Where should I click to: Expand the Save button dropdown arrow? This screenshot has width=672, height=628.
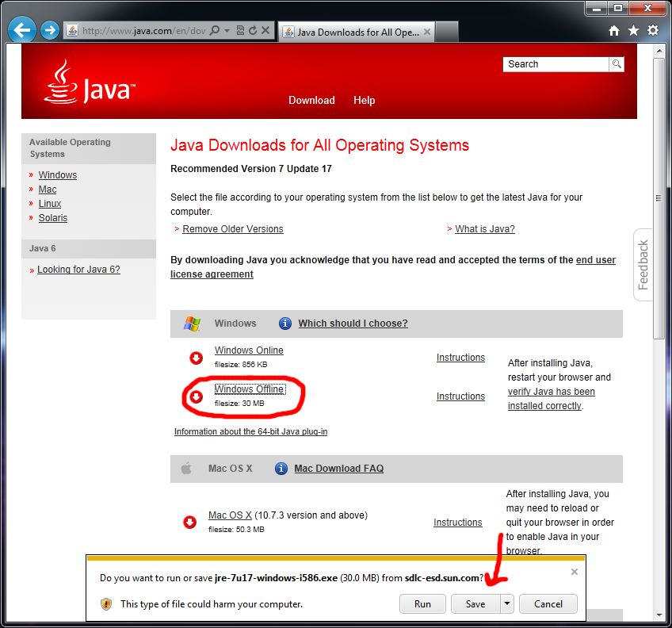(x=507, y=604)
